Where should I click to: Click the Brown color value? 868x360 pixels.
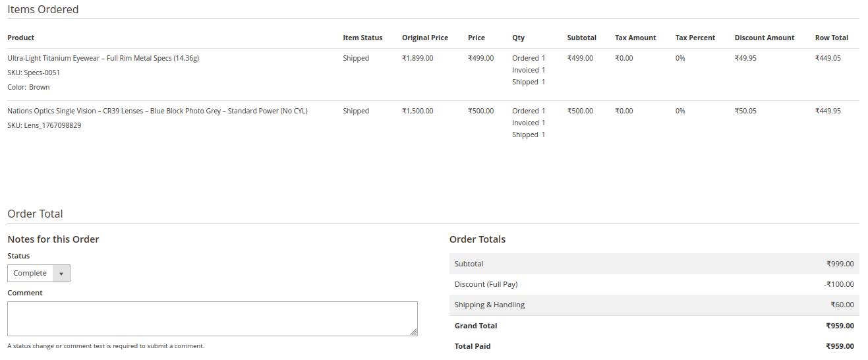point(40,87)
